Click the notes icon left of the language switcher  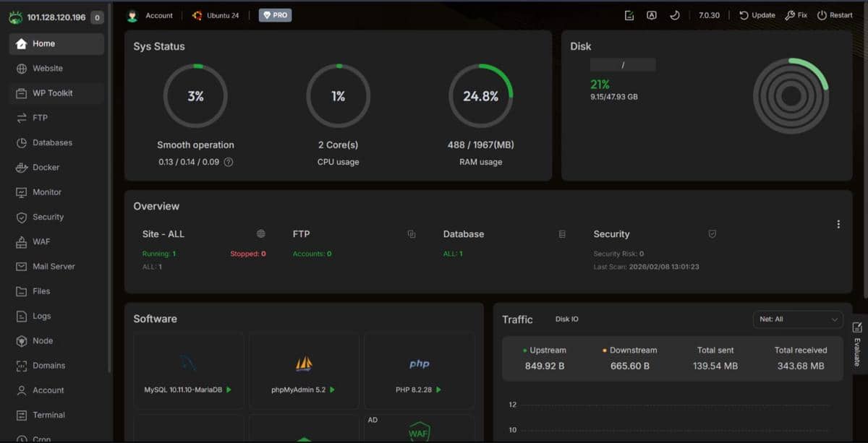(628, 14)
